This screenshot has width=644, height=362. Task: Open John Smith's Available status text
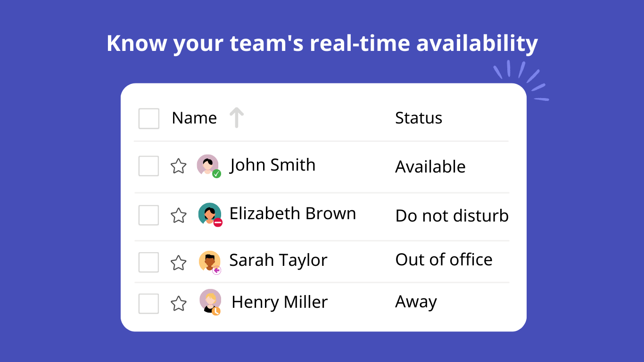(x=430, y=166)
